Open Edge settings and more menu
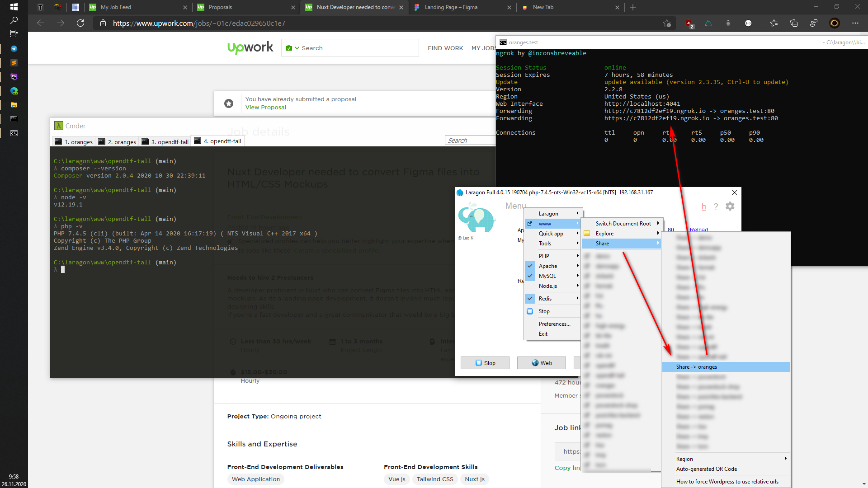The image size is (868, 488). coord(855,23)
